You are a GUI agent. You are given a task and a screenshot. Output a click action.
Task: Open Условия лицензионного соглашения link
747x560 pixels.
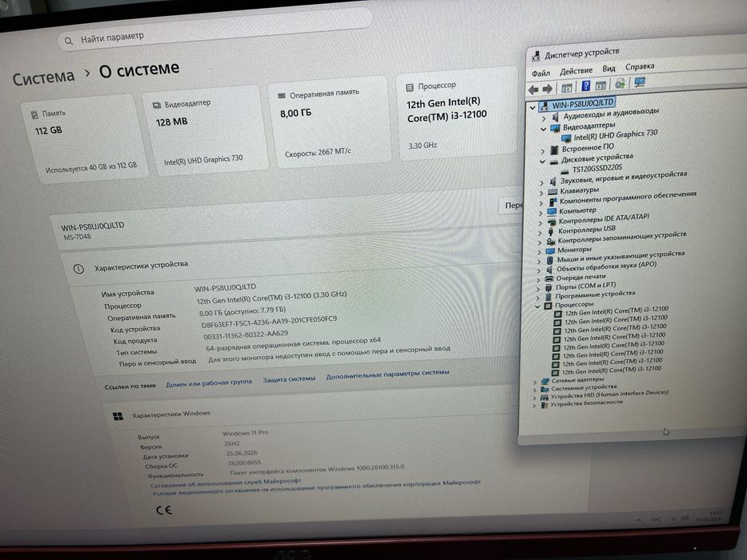(316, 488)
